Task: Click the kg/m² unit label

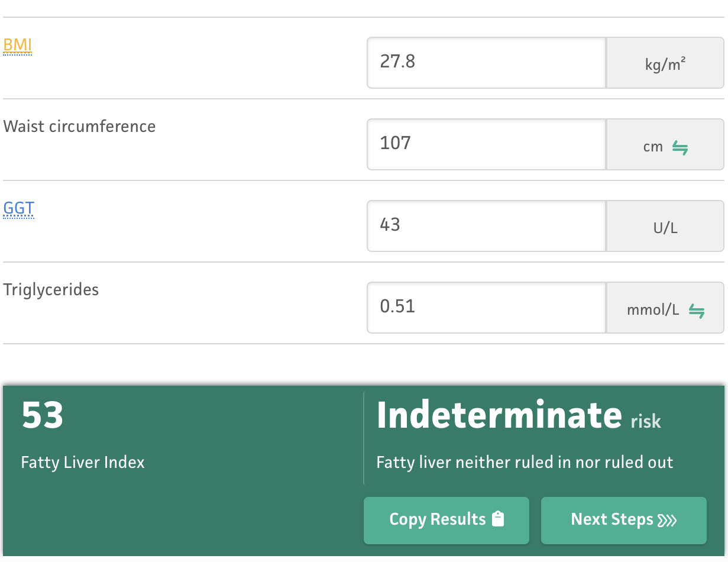Action: [x=665, y=63]
